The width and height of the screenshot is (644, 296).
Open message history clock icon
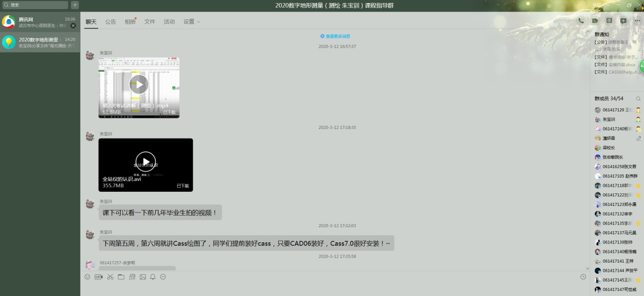583,277
